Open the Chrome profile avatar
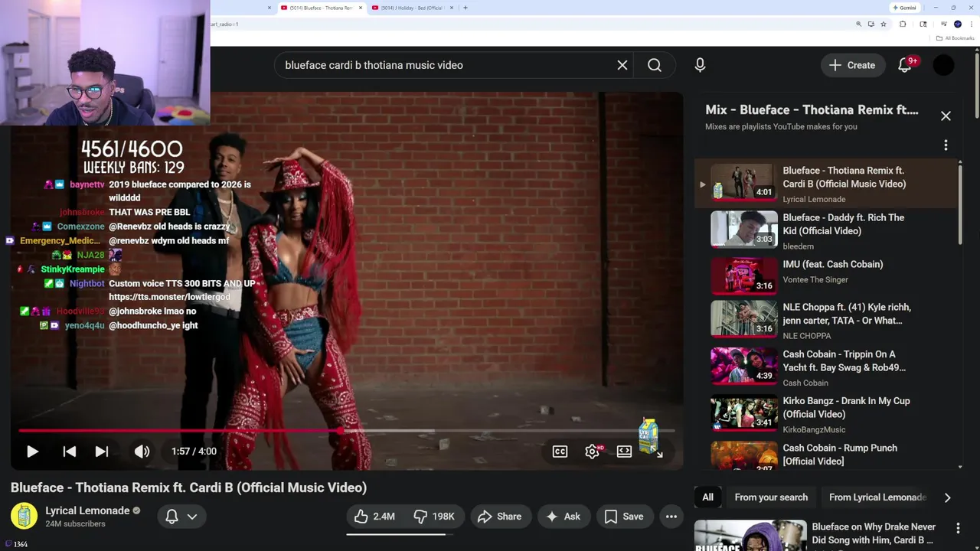Screen dimensions: 980x551 click(958, 24)
